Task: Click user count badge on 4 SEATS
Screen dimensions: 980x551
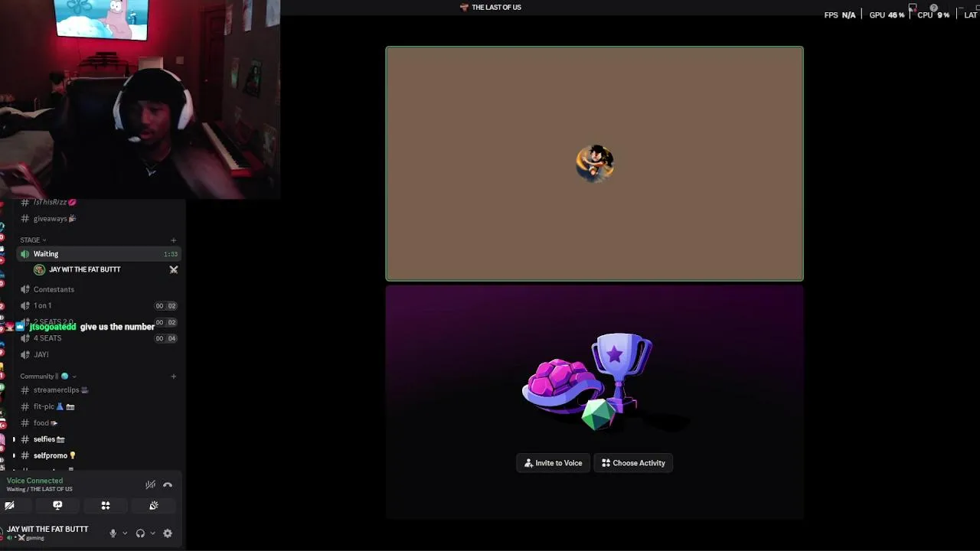Action: 165,338
